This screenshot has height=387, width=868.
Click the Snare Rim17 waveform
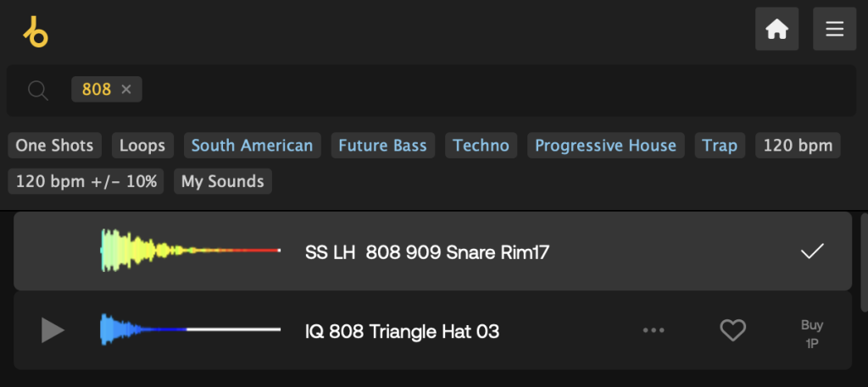point(190,251)
